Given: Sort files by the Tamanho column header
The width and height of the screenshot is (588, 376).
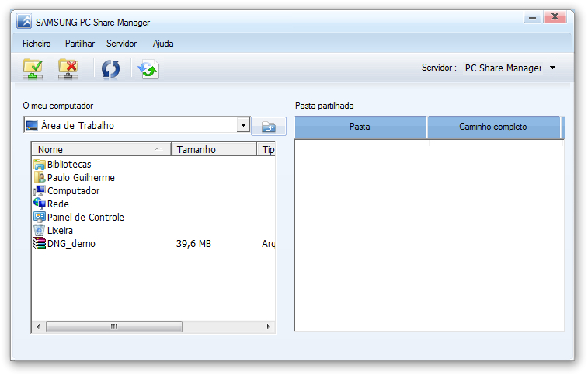Looking at the screenshot, I should tap(214, 149).
